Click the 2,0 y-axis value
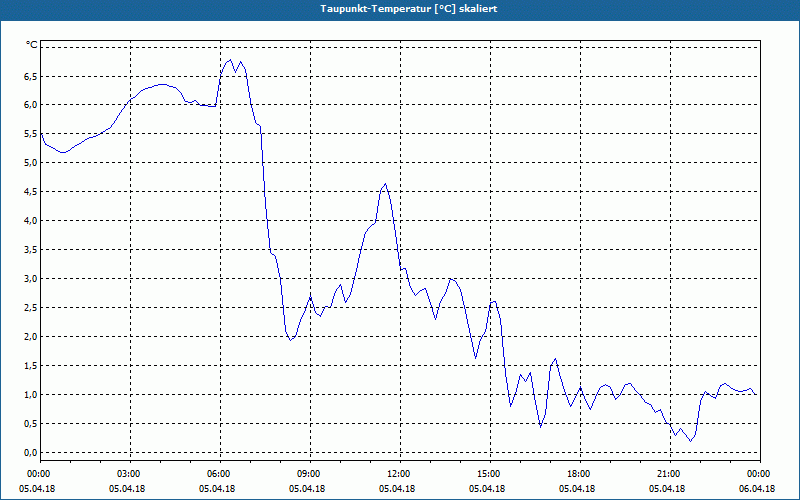800x500 pixels. click(x=31, y=337)
